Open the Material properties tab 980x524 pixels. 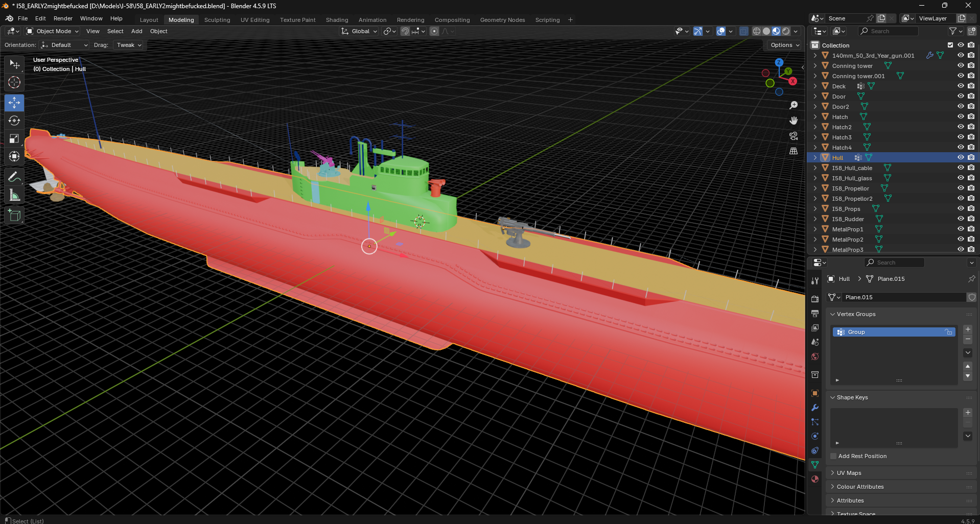point(815,479)
